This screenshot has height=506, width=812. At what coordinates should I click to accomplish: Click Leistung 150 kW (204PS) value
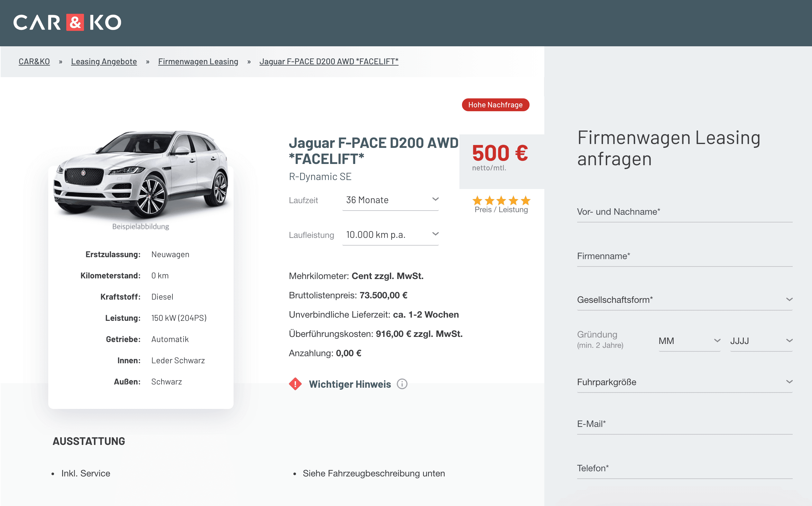tap(179, 318)
